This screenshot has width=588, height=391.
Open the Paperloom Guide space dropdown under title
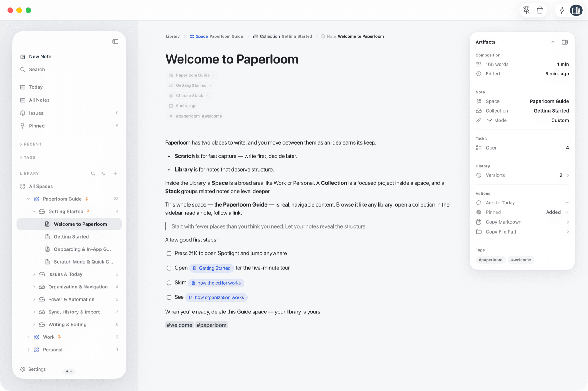coord(193,75)
